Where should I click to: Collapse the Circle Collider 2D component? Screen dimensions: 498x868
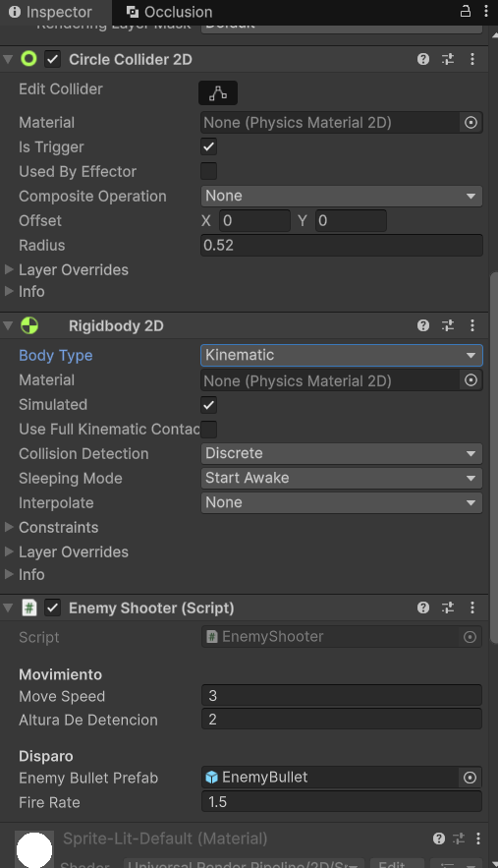pyautogui.click(x=8, y=59)
